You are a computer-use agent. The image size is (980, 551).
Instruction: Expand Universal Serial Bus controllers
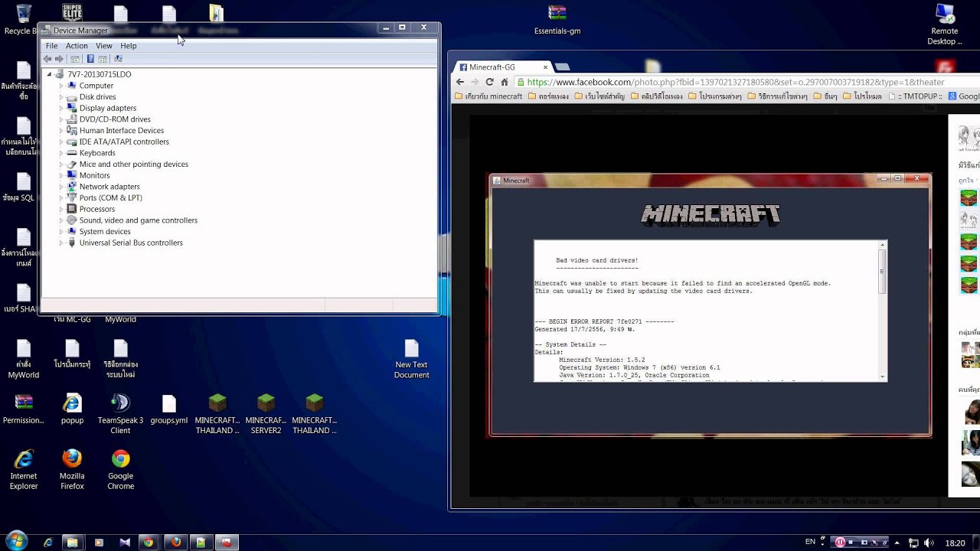[61, 243]
